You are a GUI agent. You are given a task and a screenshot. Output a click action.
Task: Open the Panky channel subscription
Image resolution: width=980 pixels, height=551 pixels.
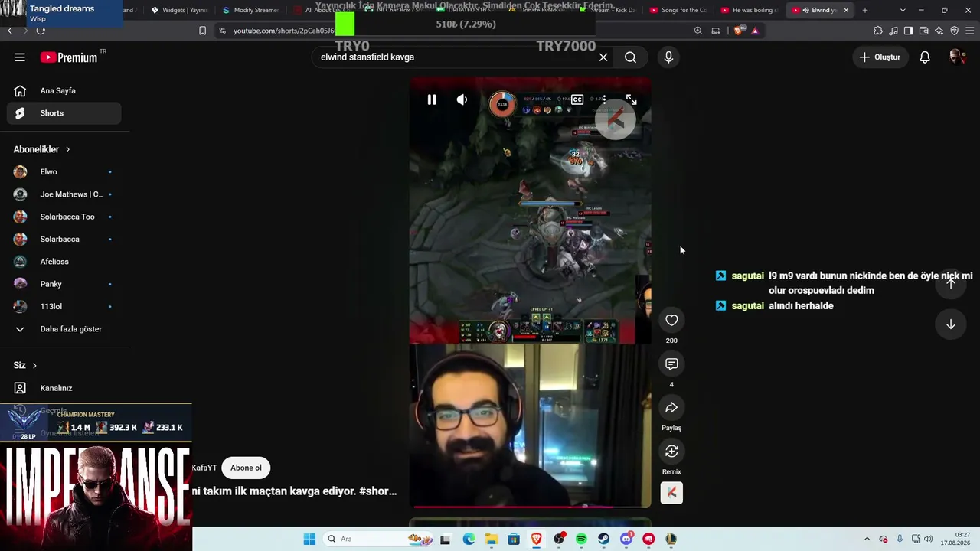pos(64,284)
